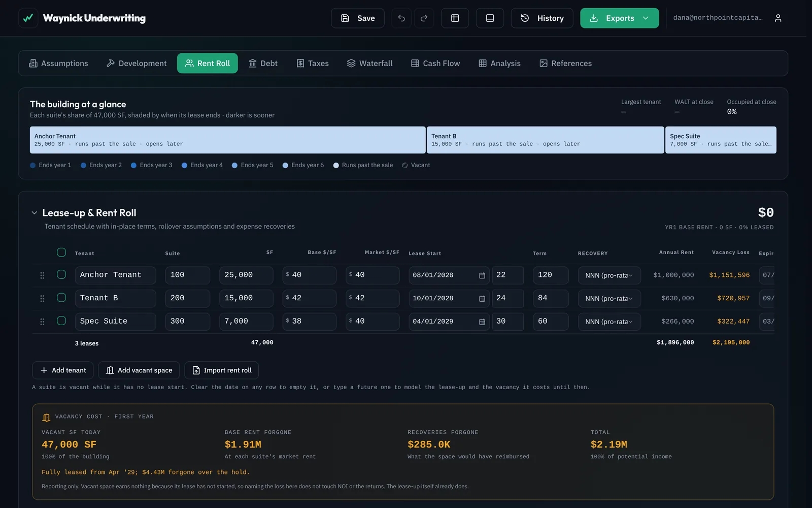The height and width of the screenshot is (508, 812).
Task: Open the Development tab
Action: (x=137, y=63)
